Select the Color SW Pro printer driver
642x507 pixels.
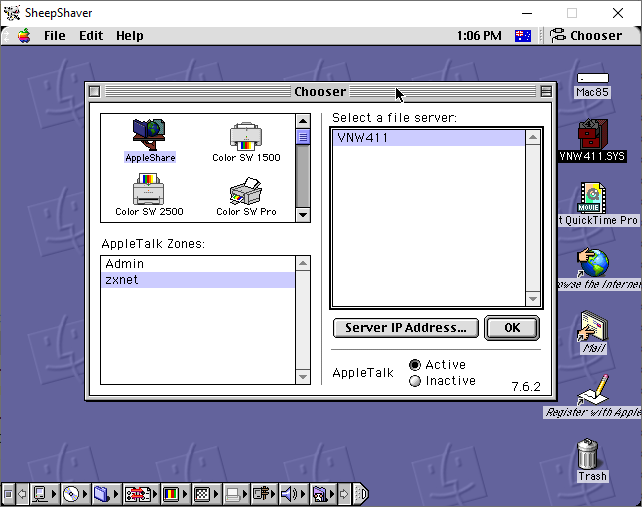[x=246, y=196]
